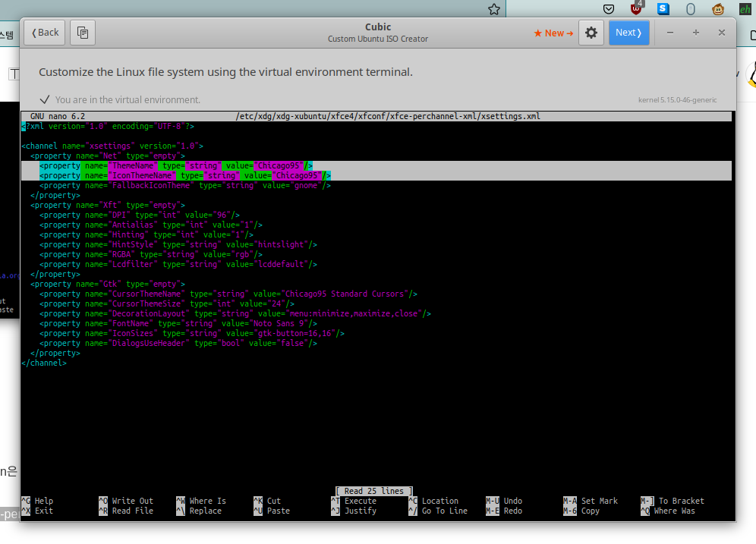756x544 pixels.
Task: Close the Cubic window
Action: coord(722,33)
